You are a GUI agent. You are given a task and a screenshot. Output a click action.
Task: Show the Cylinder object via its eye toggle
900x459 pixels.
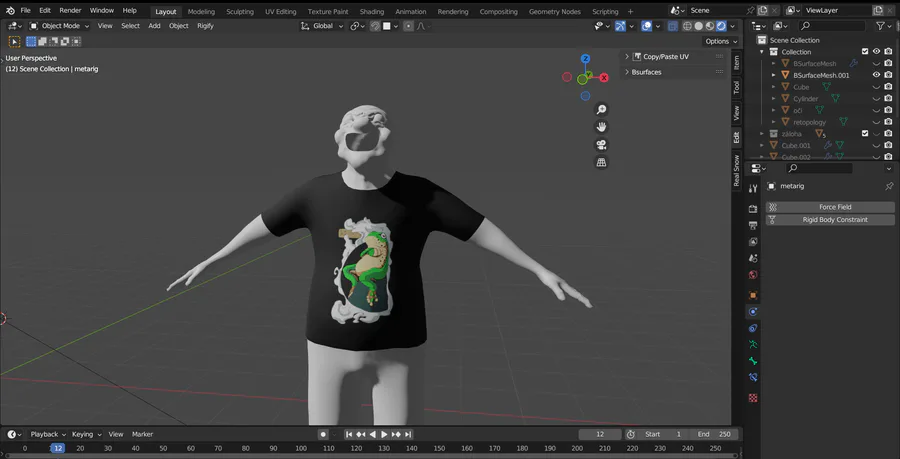coord(876,99)
